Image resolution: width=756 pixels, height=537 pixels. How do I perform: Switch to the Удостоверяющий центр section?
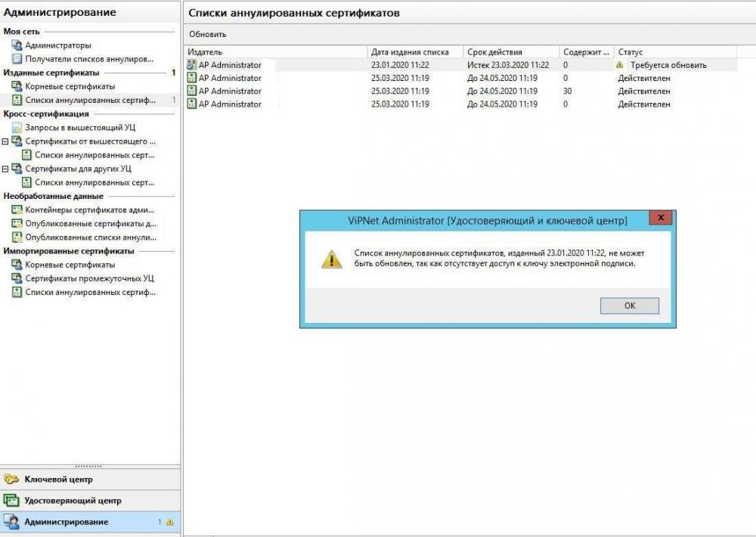[x=90, y=501]
